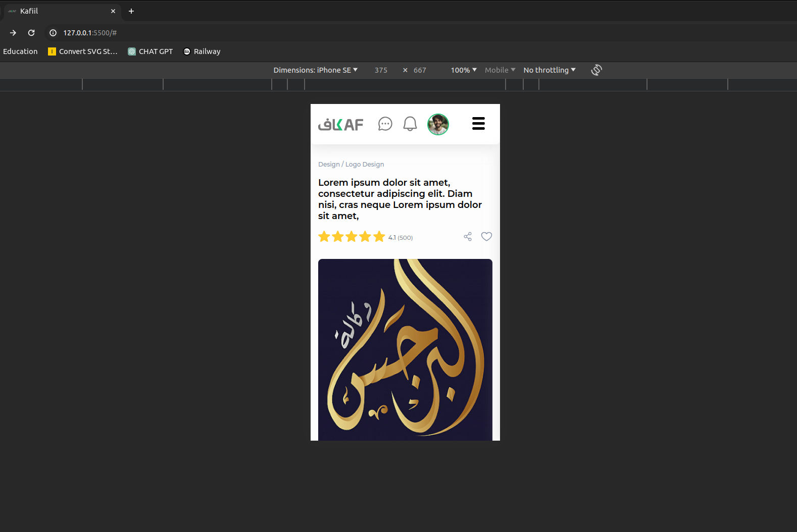Select the third rating star

(x=352, y=237)
